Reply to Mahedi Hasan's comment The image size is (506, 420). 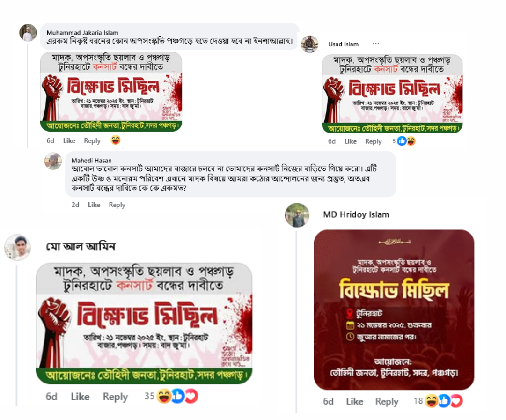pyautogui.click(x=117, y=205)
